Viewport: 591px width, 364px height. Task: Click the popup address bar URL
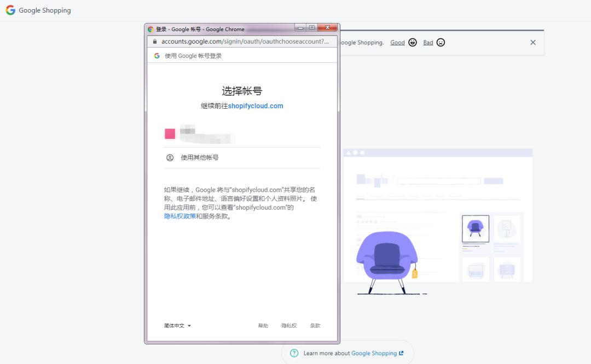(x=245, y=42)
